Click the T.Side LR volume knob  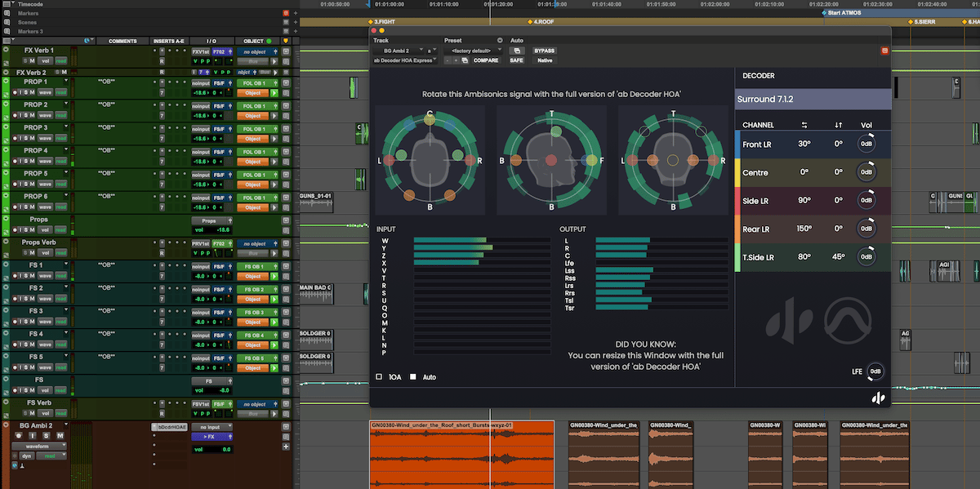coord(866,257)
